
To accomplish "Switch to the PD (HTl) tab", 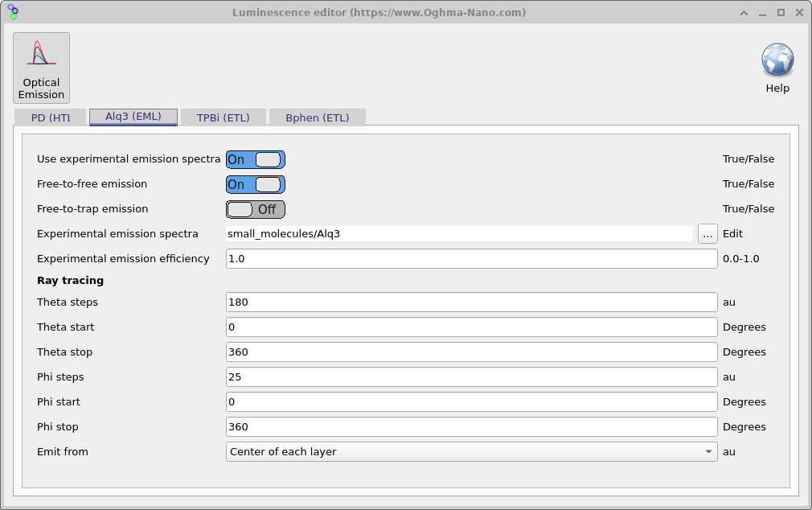I will tap(51, 117).
